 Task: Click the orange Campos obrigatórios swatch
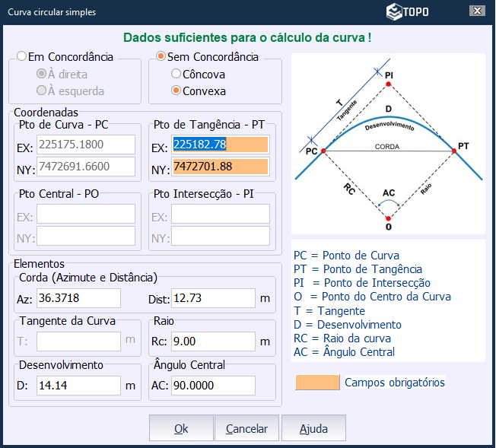tap(317, 382)
